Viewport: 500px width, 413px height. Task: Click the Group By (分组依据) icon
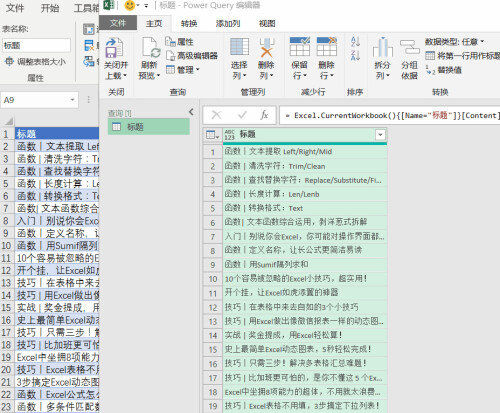[x=409, y=47]
